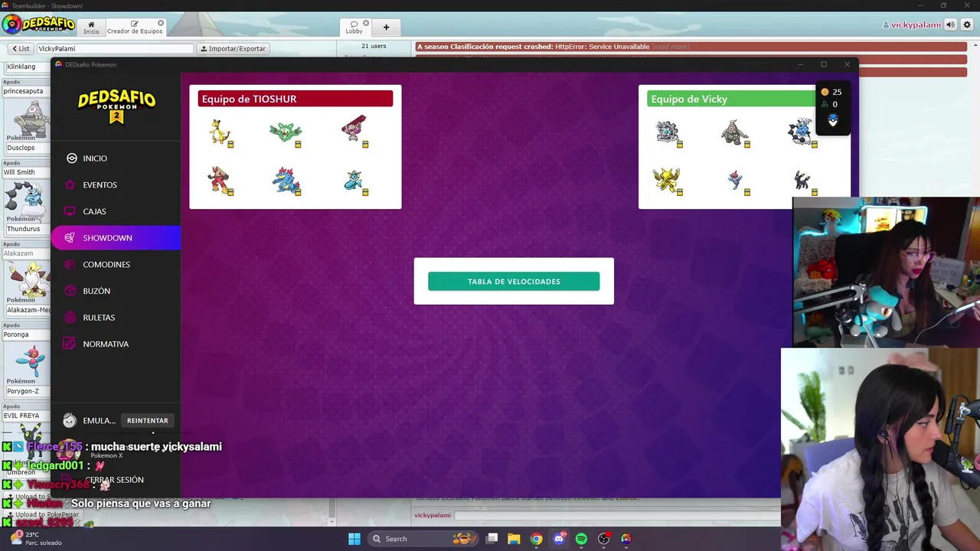980x551 pixels.
Task: Select Klinklang in Vicky's team
Action: tap(668, 132)
